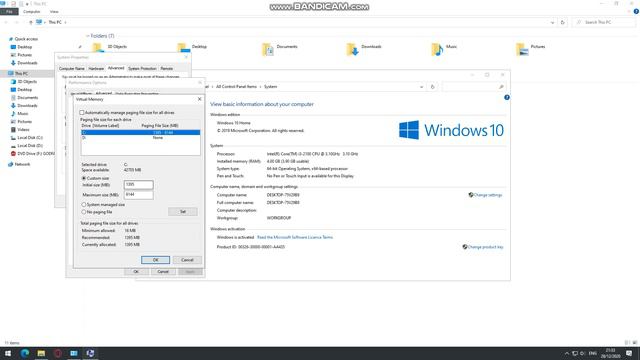
Task: Select the Custom size radio button
Action: 84,178
